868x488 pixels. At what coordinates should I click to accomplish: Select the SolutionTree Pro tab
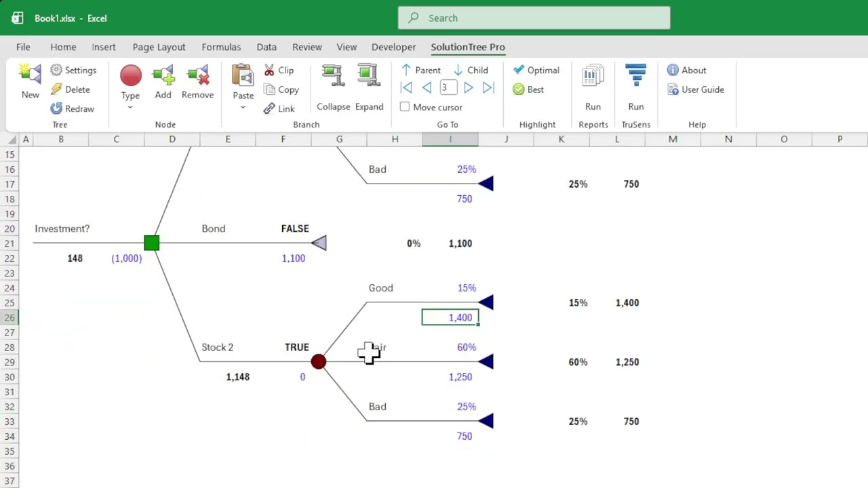468,47
